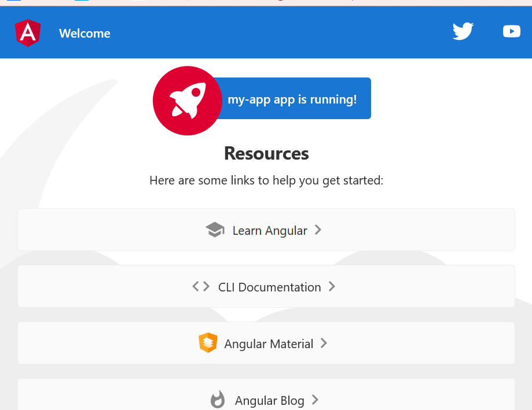
Task: Click the chevron arrow after Angular Material
Action: pos(324,343)
